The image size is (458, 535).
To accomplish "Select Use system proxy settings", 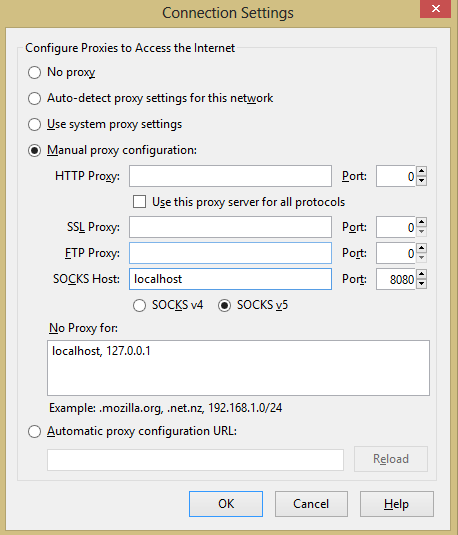I will click(34, 124).
